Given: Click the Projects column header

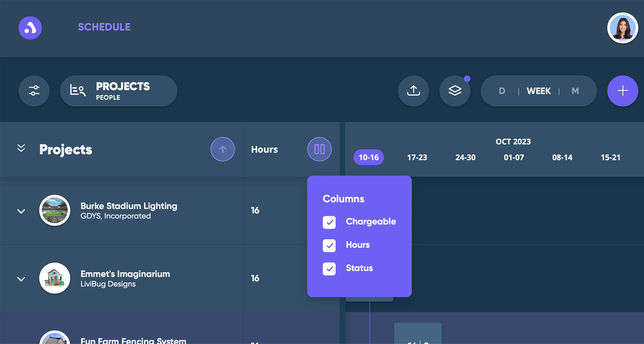Looking at the screenshot, I should coord(65,149).
